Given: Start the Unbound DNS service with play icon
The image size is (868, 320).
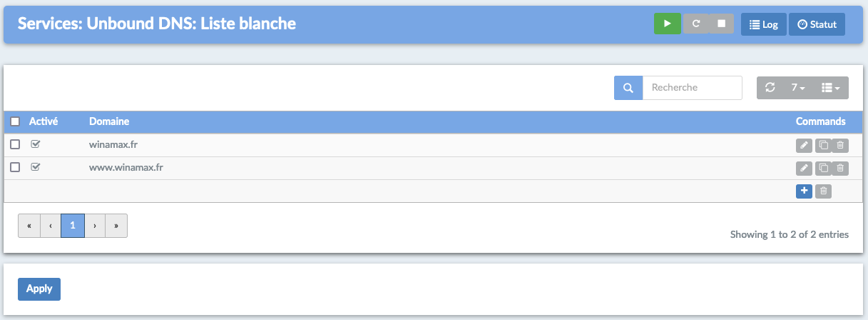Looking at the screenshot, I should [668, 24].
